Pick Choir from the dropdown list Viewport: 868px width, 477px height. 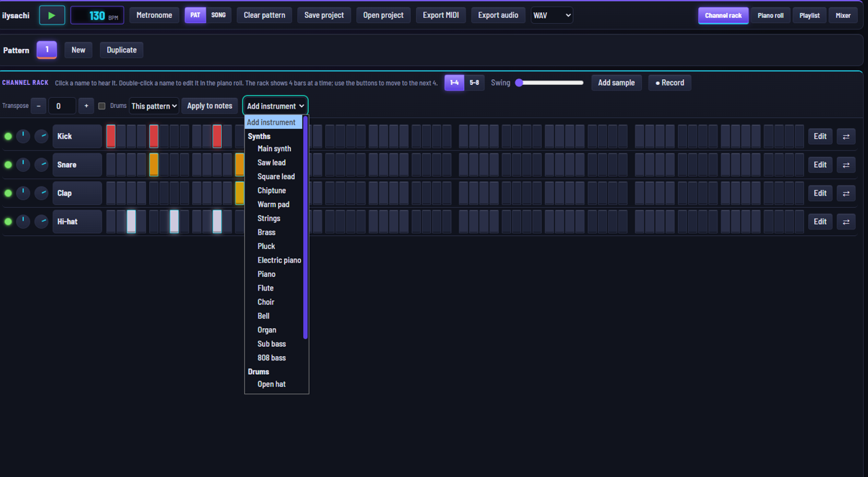click(274, 302)
